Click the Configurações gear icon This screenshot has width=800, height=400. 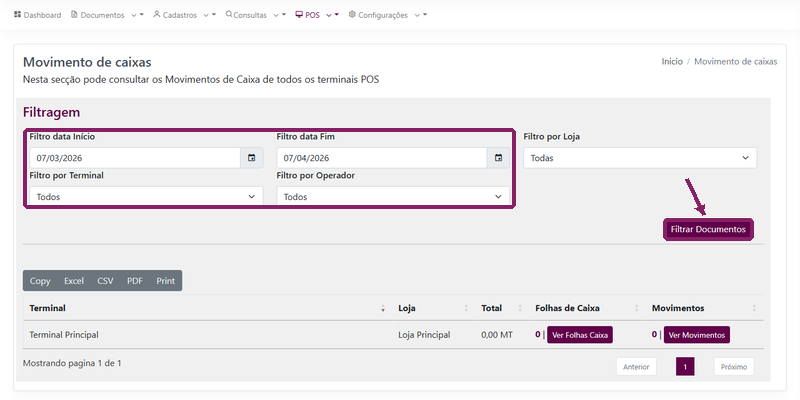tap(352, 14)
